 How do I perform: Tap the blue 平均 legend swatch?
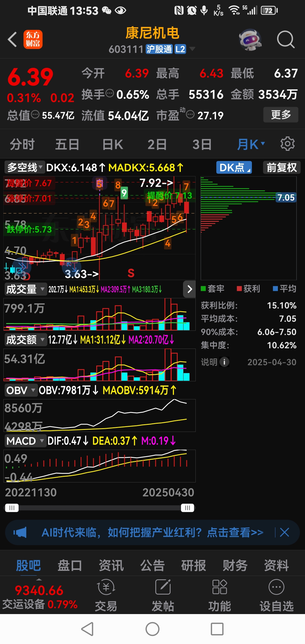pos(275,288)
